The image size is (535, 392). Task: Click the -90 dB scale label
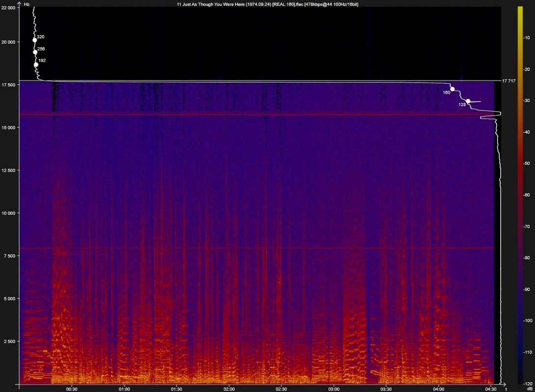click(x=527, y=290)
